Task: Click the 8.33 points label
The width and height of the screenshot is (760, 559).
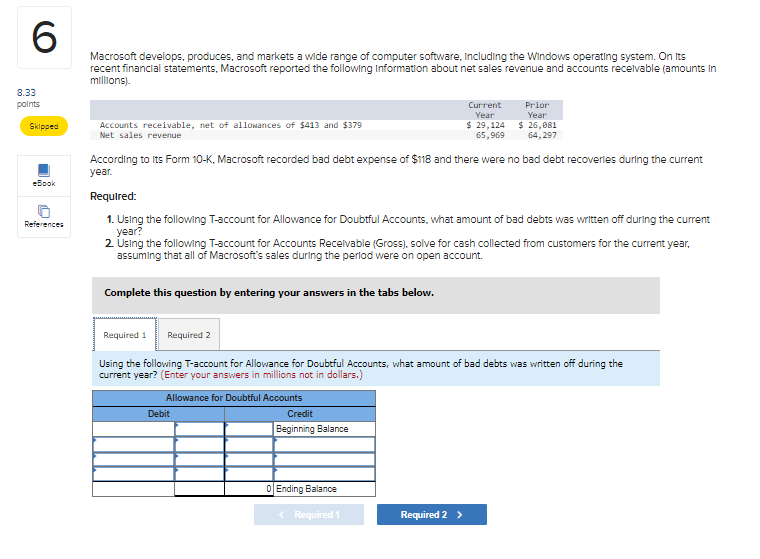Action: tap(28, 98)
